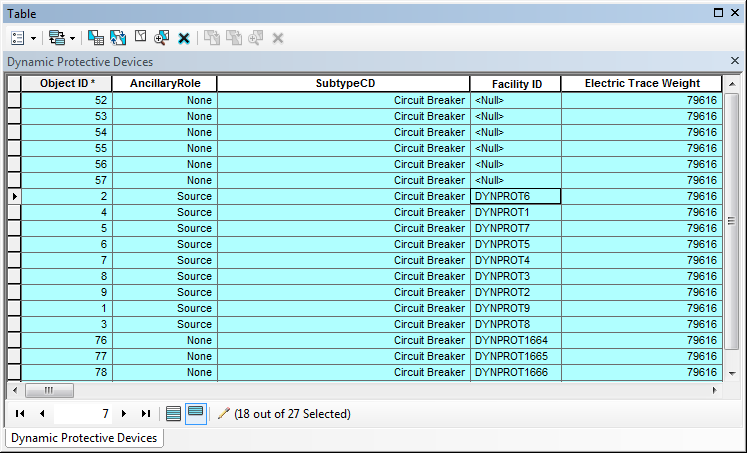Sort by clicking the Facility ID column header
The height and width of the screenshot is (453, 747).
pyautogui.click(x=516, y=84)
